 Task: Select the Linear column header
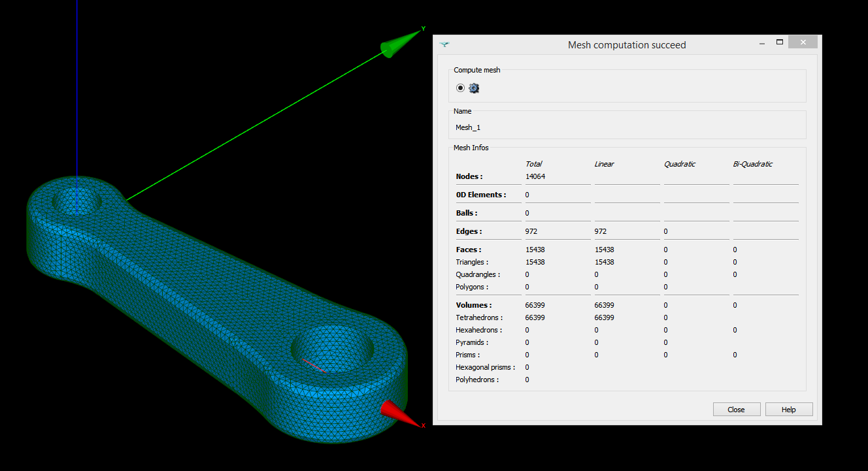[603, 164]
